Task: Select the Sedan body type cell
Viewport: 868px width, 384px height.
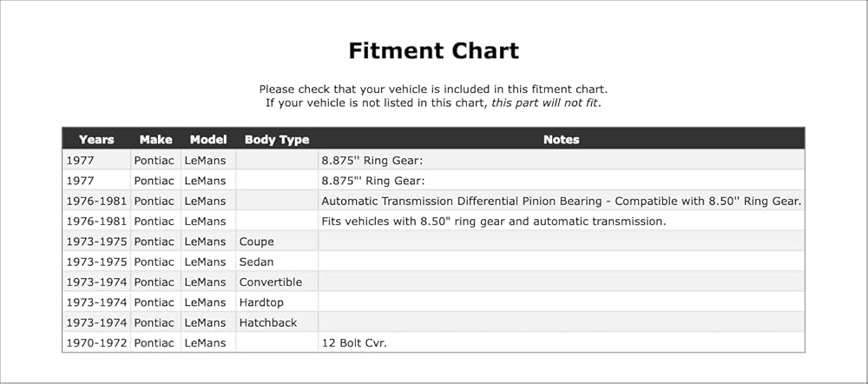Action: coord(277,262)
